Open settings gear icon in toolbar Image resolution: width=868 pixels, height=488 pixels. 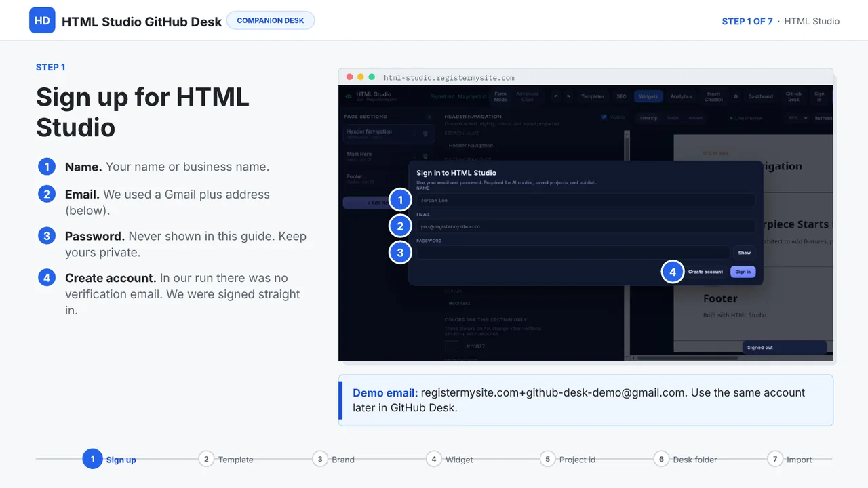[736, 96]
